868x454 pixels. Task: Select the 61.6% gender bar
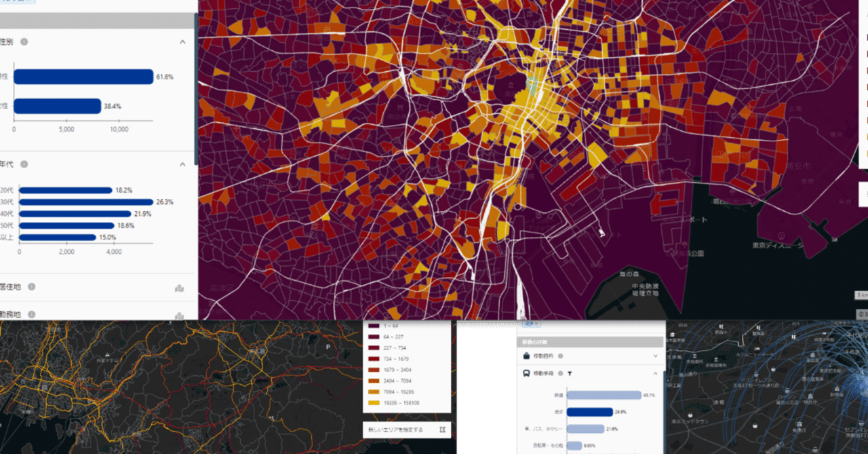(x=83, y=77)
